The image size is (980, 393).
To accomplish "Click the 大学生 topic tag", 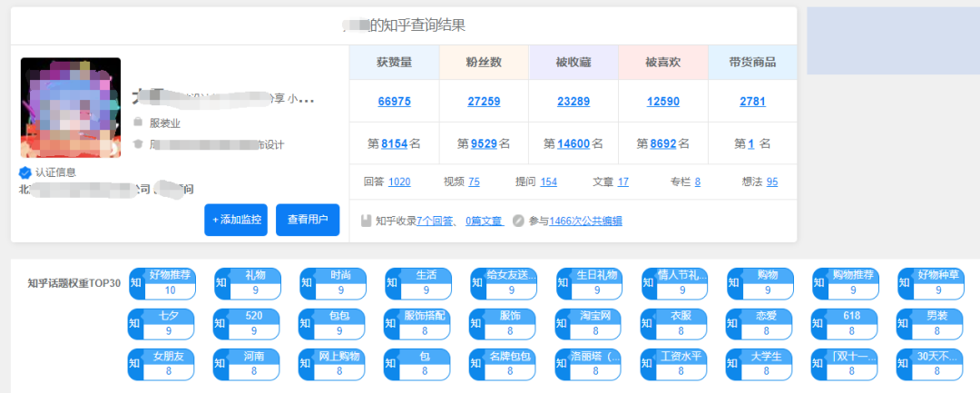I will pyautogui.click(x=759, y=364).
